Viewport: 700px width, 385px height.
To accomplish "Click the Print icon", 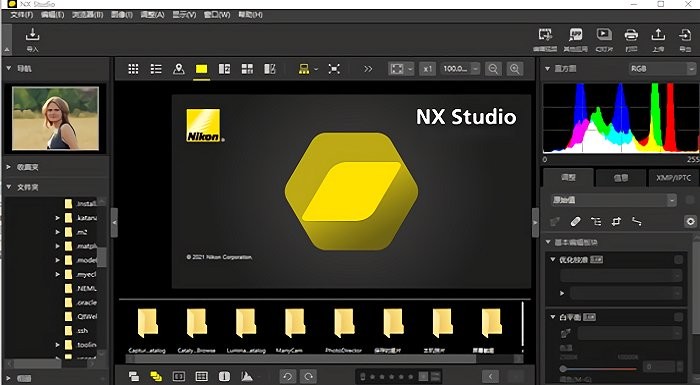I will (631, 35).
